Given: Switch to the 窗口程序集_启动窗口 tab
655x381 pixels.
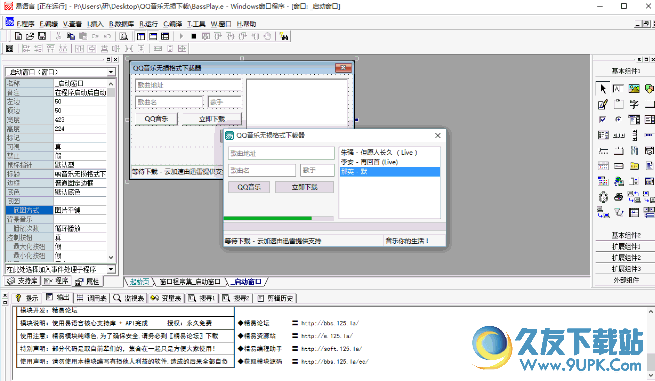Looking at the screenshot, I should 190,282.
